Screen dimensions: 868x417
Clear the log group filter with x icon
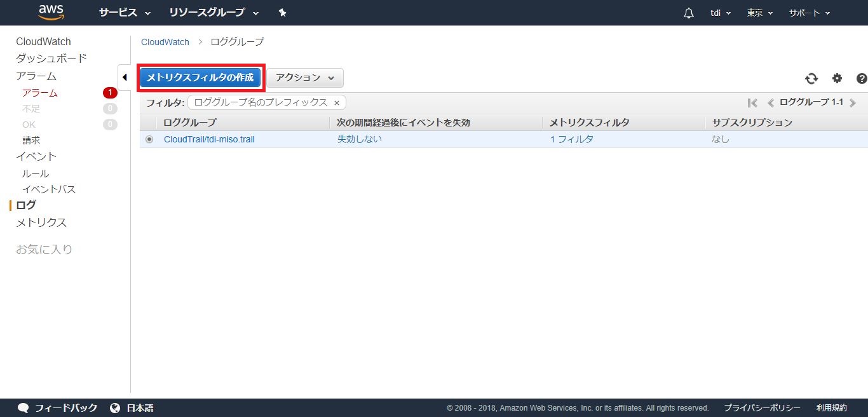[337, 103]
